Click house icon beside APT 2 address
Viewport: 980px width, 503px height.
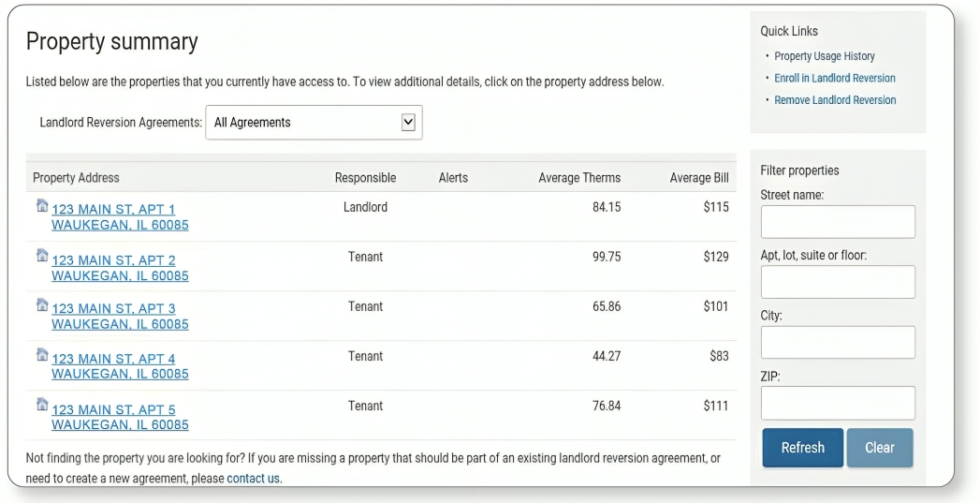click(41, 256)
